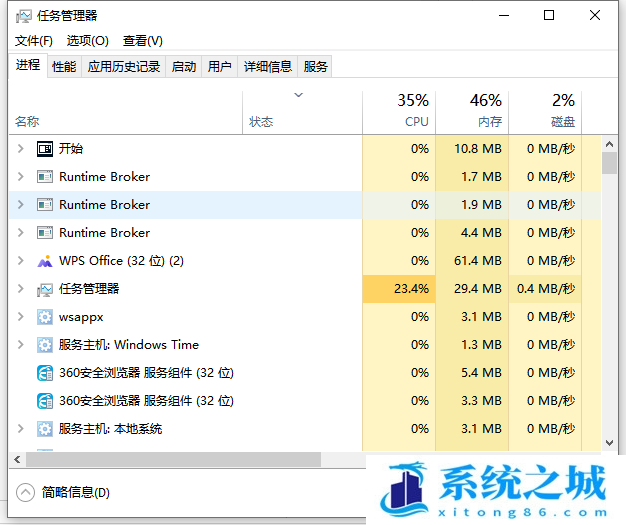Click the horizontal scrollbar left arrow

[17, 460]
